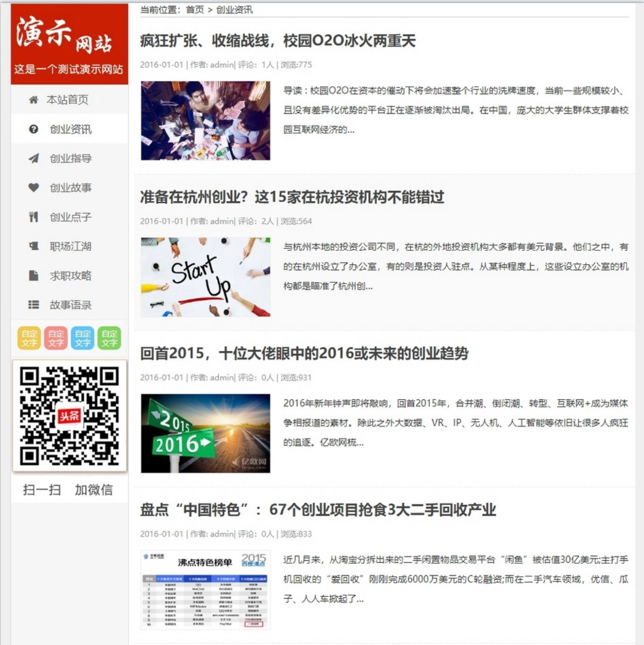Viewport: 644px width, 645px height.
Task: Click the 2015 2016 road sign thumbnail
Action: tap(205, 433)
